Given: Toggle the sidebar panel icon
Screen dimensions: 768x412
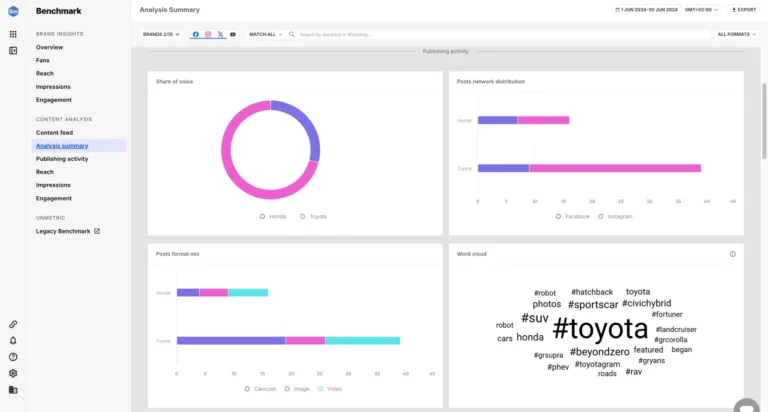Looking at the screenshot, I should tap(13, 50).
